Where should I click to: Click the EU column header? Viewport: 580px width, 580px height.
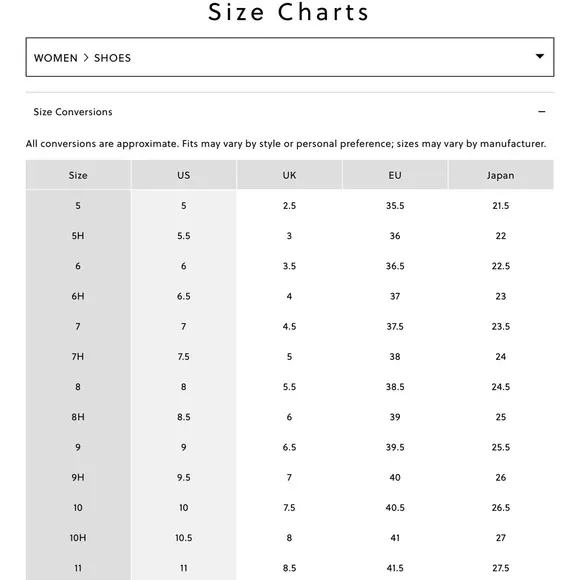point(395,175)
